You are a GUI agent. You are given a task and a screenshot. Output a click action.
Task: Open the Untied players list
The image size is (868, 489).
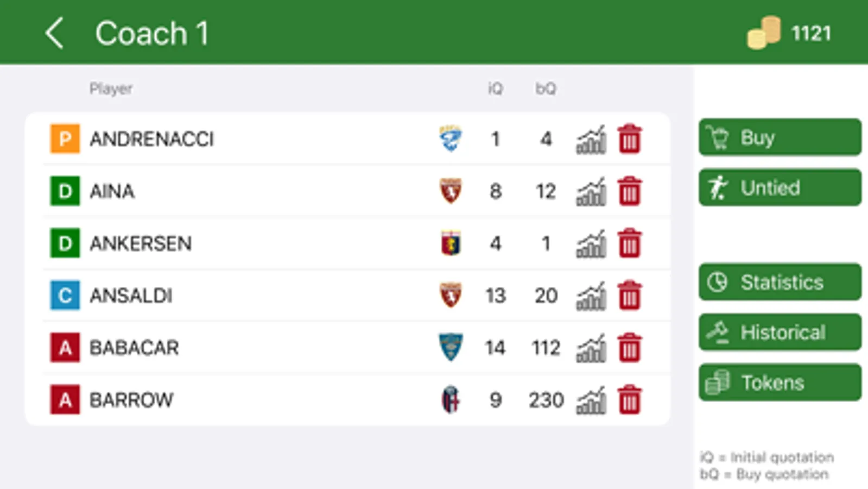point(780,188)
